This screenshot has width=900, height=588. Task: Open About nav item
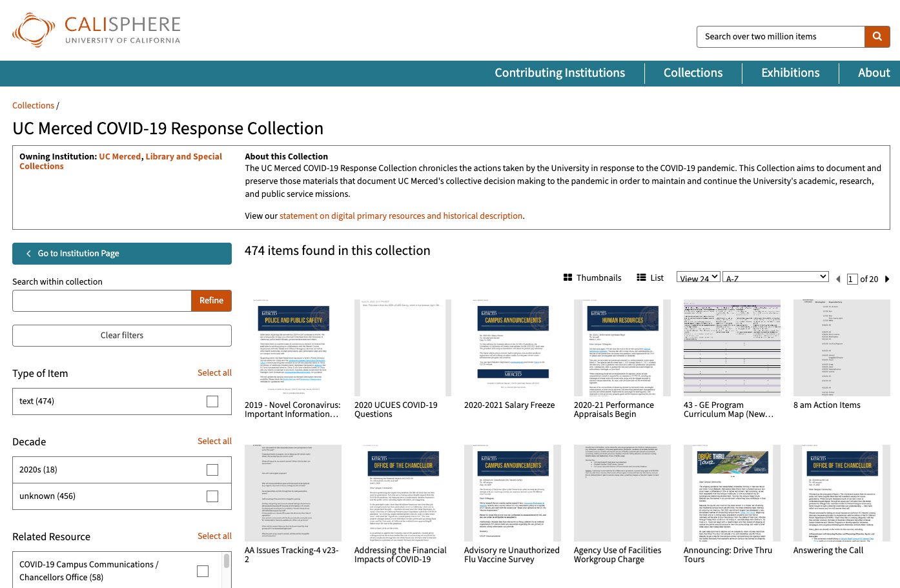pos(874,73)
